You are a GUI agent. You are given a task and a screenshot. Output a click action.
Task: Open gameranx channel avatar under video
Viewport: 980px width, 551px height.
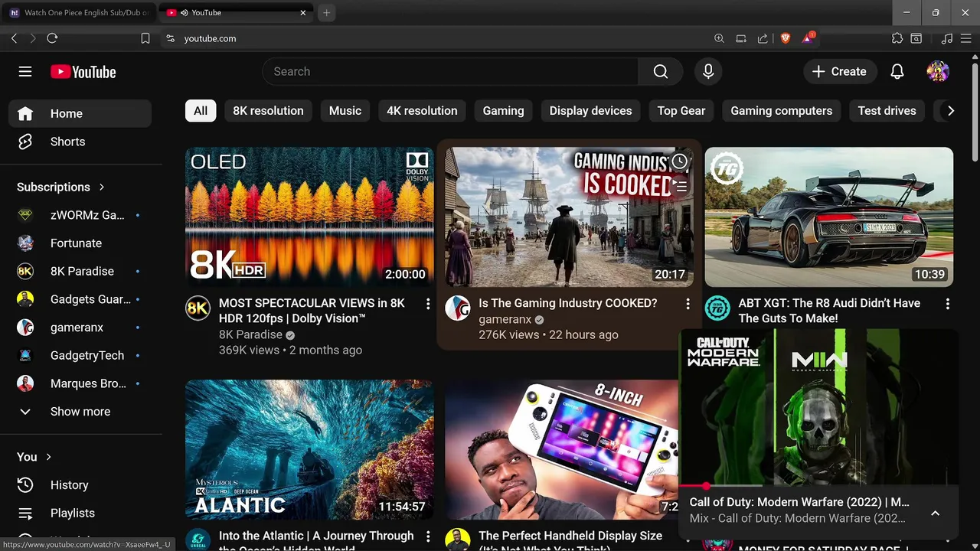coord(458,308)
